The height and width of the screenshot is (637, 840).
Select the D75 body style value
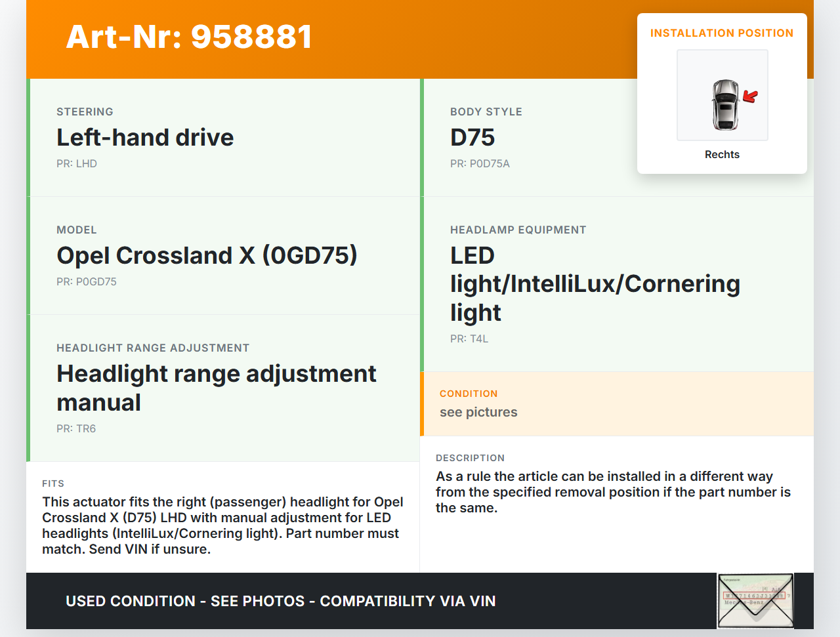472,137
